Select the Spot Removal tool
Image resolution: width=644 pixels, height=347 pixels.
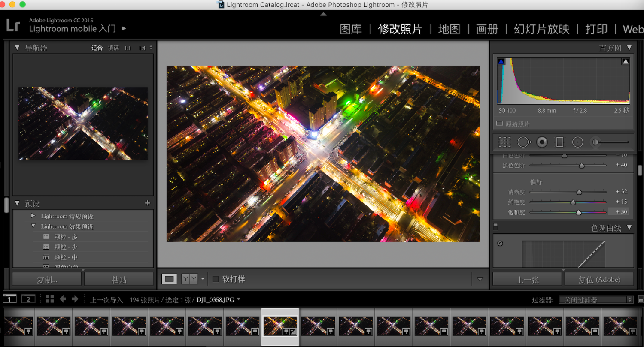pyautogui.click(x=524, y=142)
